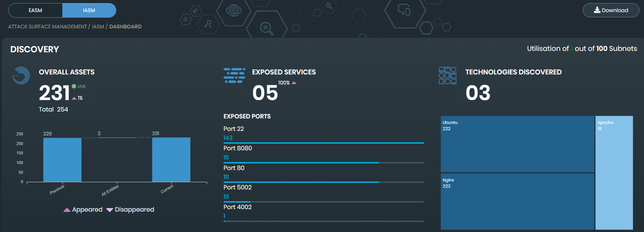Click the Port 22 count of 143

coord(228,138)
